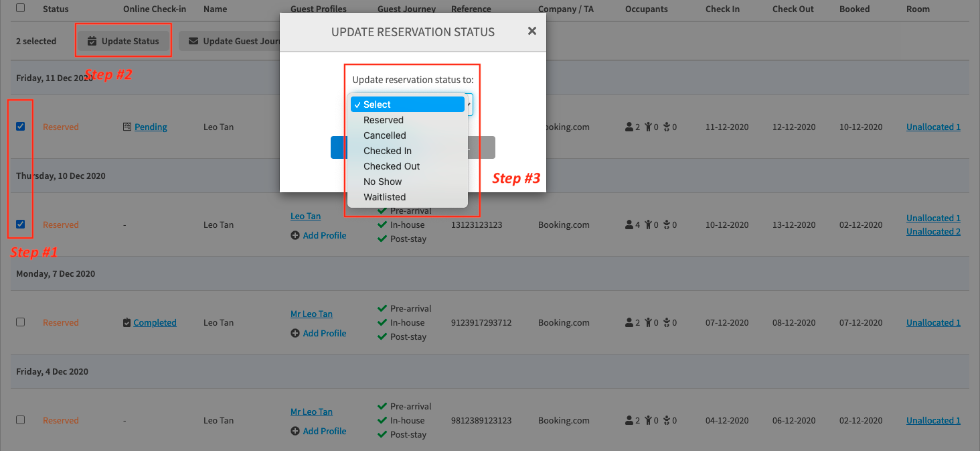Tick the 4 Dec reservation checkbox
The width and height of the screenshot is (980, 451).
coord(20,420)
